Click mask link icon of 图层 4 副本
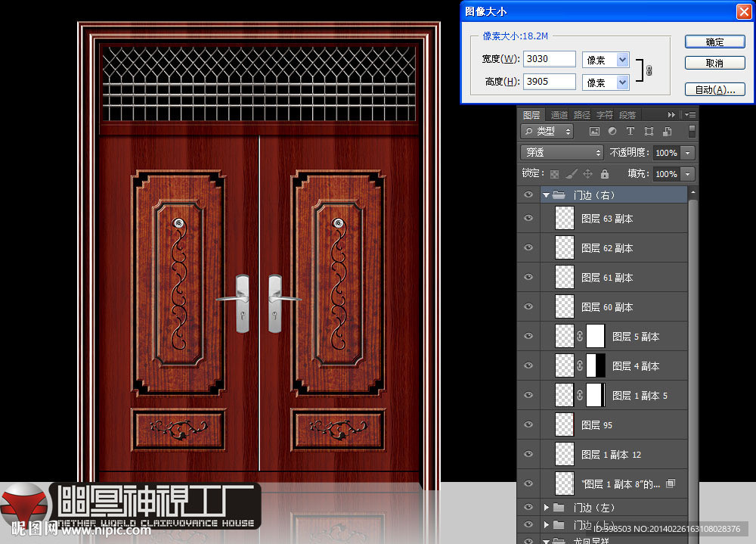The image size is (756, 544). tap(580, 366)
